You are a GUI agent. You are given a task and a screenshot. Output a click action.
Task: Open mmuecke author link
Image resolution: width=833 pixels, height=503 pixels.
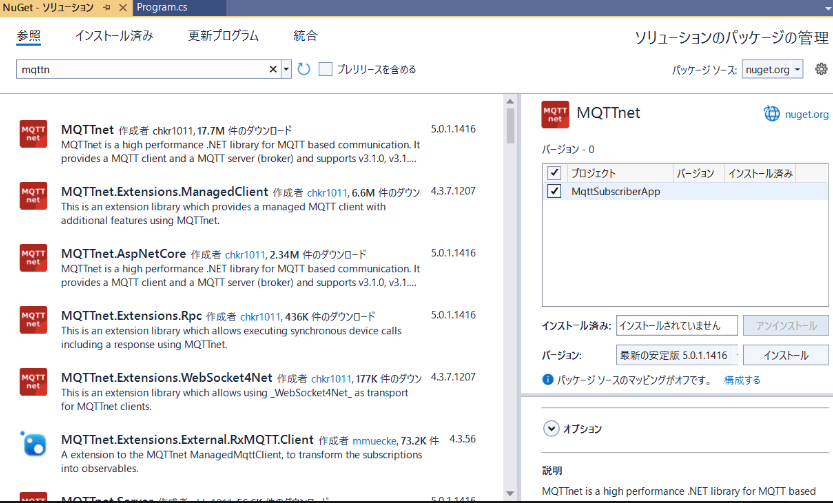click(375, 441)
